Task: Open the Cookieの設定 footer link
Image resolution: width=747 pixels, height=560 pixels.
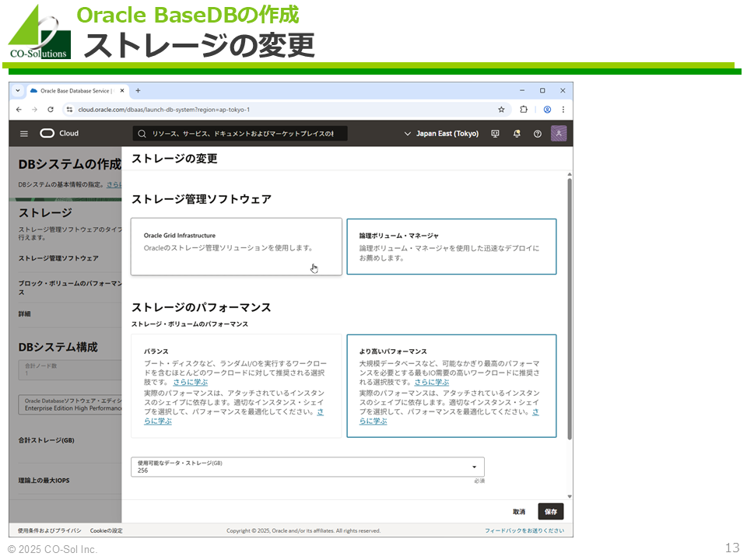Action: pos(107,530)
